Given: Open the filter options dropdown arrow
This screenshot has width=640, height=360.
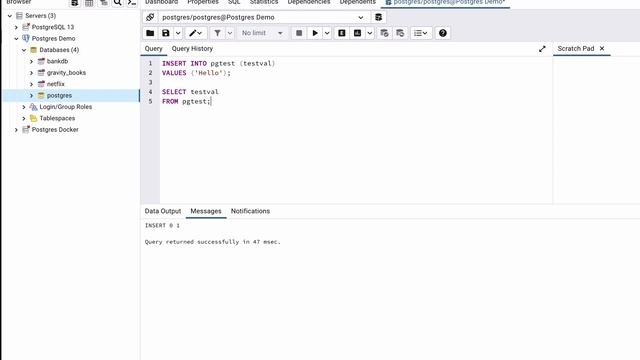Looking at the screenshot, I should point(230,33).
